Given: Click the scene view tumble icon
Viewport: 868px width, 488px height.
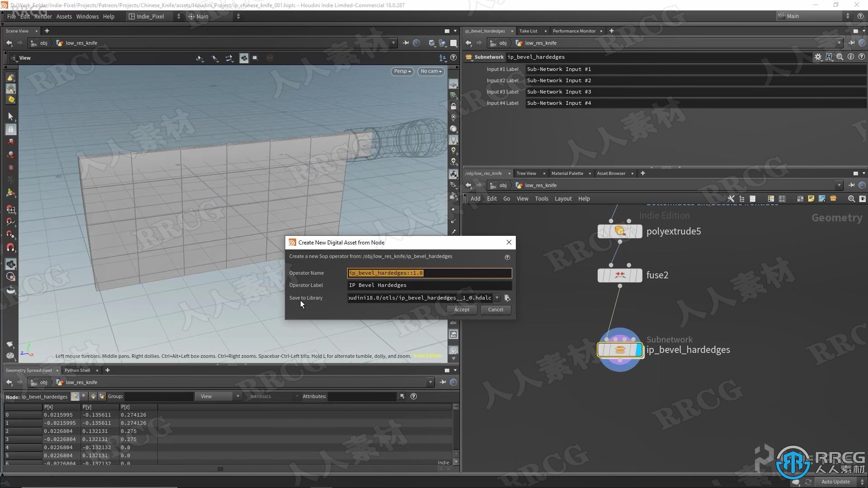Looking at the screenshot, I should (201, 58).
